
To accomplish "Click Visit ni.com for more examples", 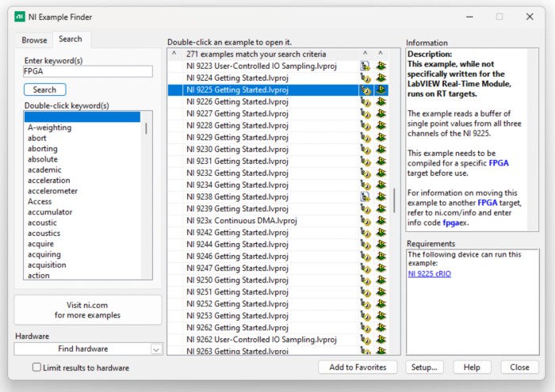I will pyautogui.click(x=87, y=310).
